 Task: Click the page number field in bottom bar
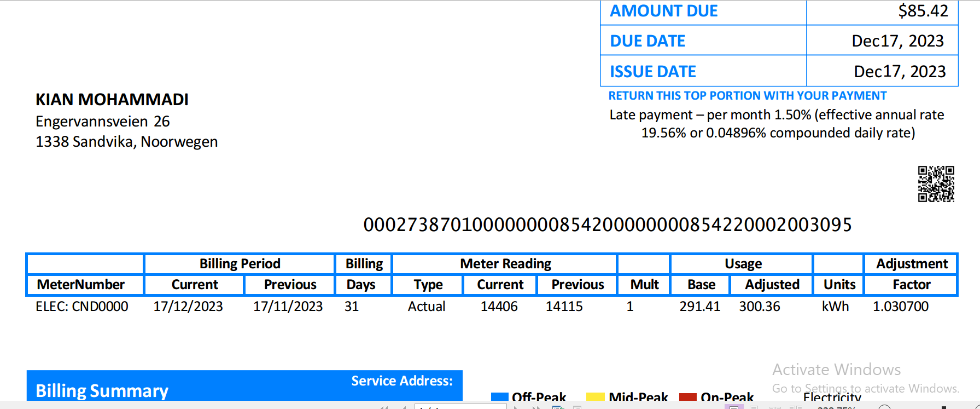coord(460,406)
